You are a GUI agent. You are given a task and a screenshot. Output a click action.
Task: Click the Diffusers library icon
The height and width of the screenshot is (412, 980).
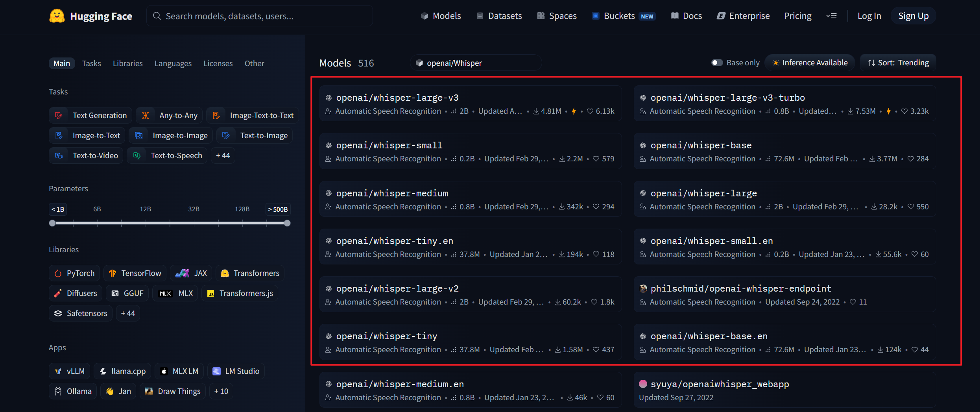point(58,293)
